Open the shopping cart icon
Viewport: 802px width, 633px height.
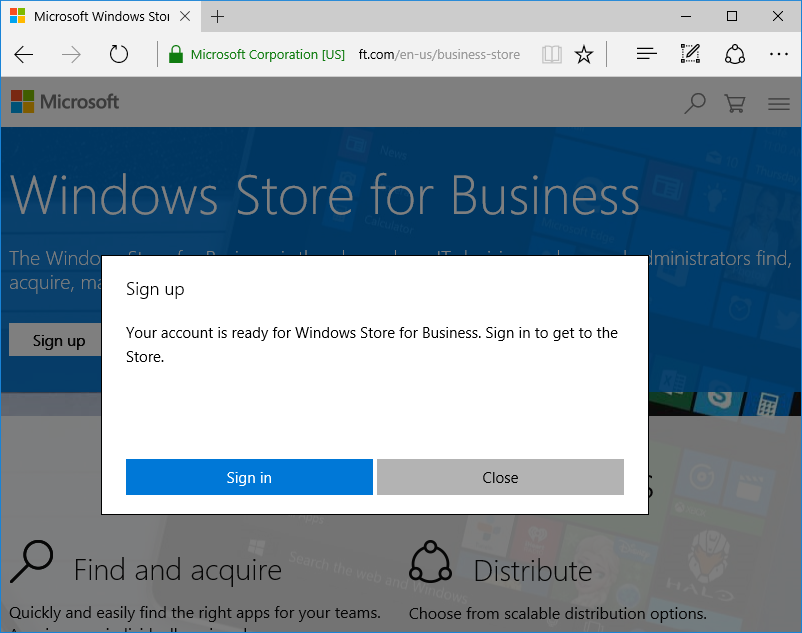735,103
